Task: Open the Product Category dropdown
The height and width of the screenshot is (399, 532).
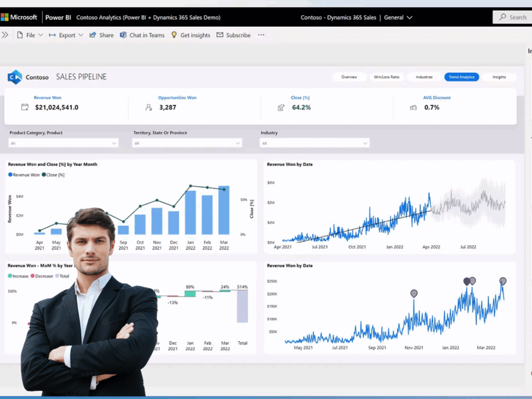Action: coord(63,143)
